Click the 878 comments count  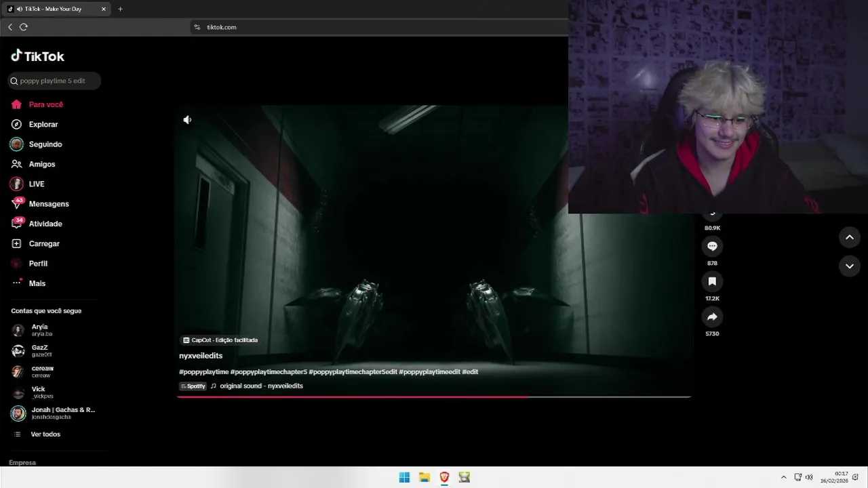(x=712, y=263)
